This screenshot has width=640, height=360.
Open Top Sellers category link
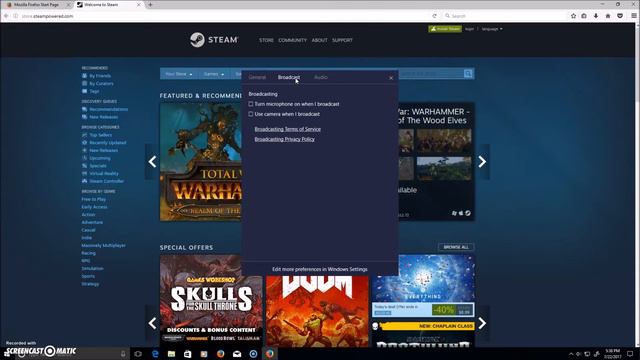pyautogui.click(x=100, y=135)
